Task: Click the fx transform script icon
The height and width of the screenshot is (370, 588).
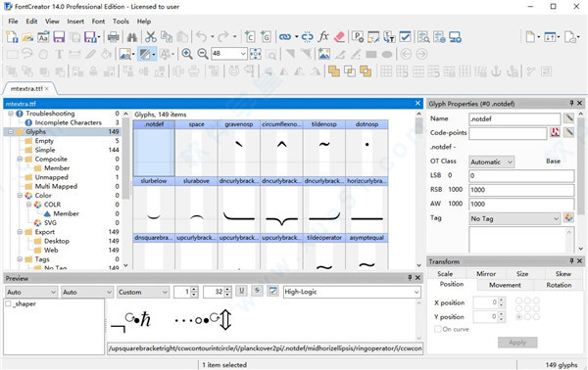Action: (x=322, y=36)
